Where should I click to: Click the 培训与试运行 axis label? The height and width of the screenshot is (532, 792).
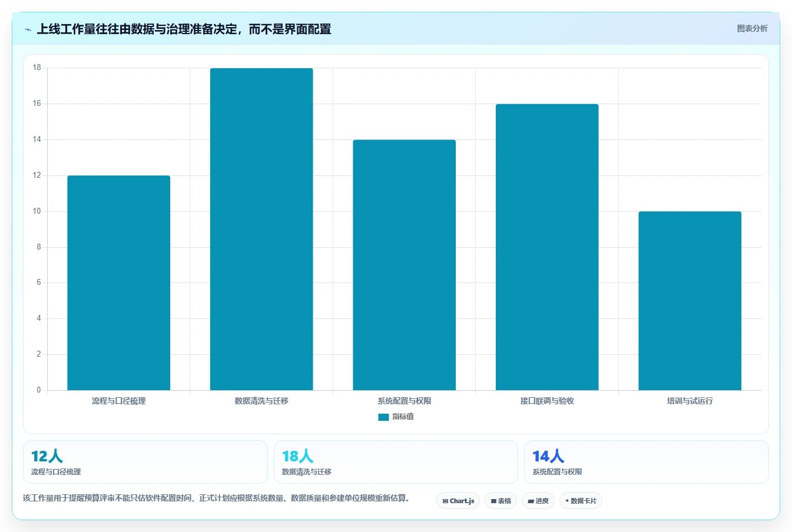[690, 401]
